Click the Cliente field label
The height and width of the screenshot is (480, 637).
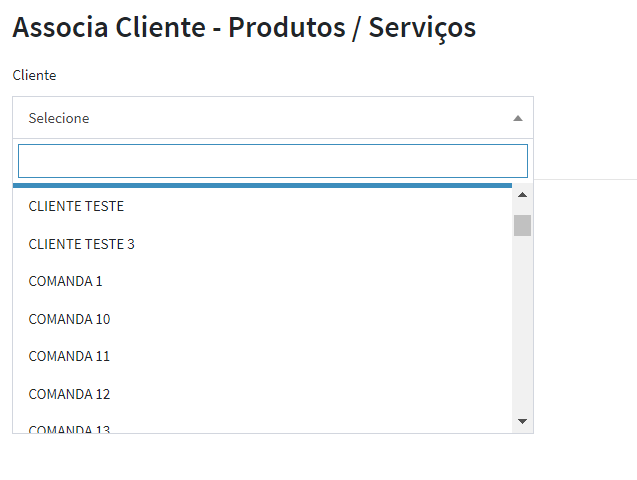[34, 75]
